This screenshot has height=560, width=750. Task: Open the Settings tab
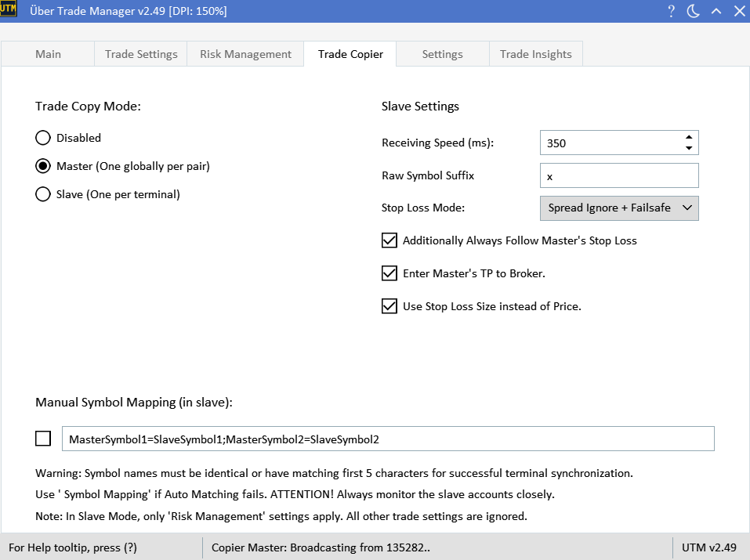(443, 54)
